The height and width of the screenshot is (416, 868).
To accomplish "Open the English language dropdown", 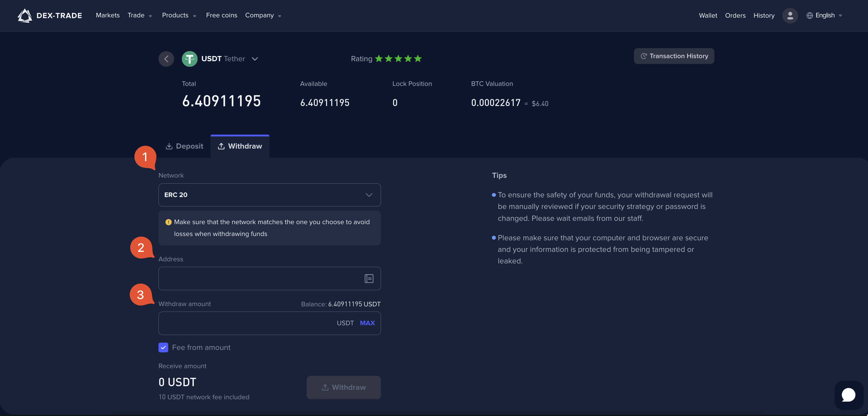I will (824, 16).
